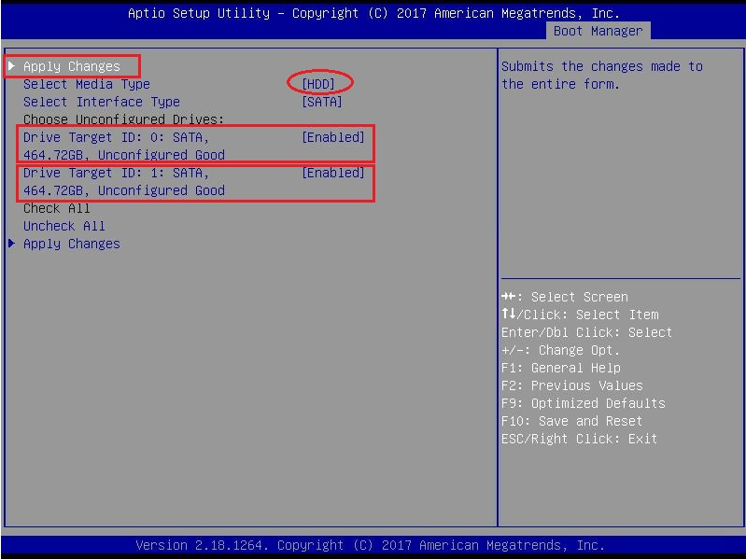
Task: Click arrow beside bottom Apply Changes
Action: [12, 243]
